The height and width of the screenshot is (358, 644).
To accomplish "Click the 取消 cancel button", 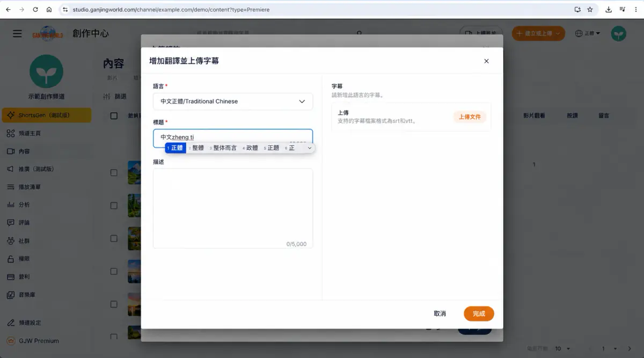I will (440, 313).
